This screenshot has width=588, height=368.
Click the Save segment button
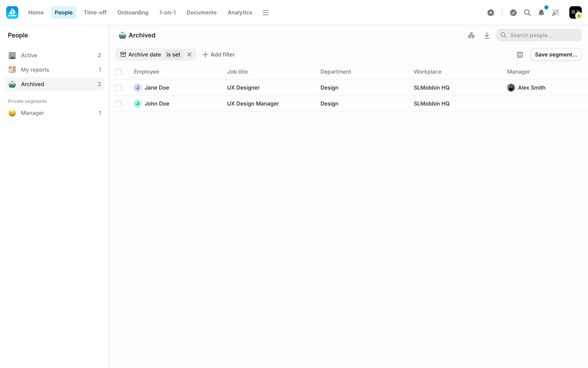556,55
